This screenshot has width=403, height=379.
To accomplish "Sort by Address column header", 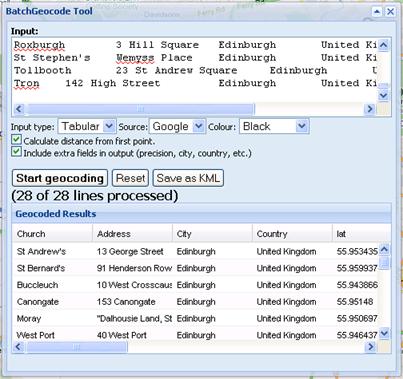I will pos(132,234).
